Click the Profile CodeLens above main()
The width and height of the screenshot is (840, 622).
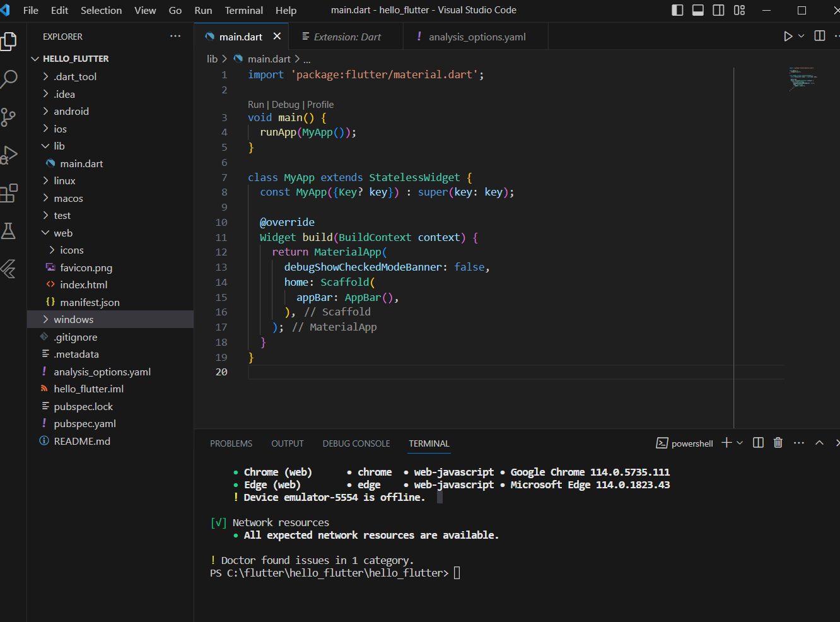coord(320,105)
